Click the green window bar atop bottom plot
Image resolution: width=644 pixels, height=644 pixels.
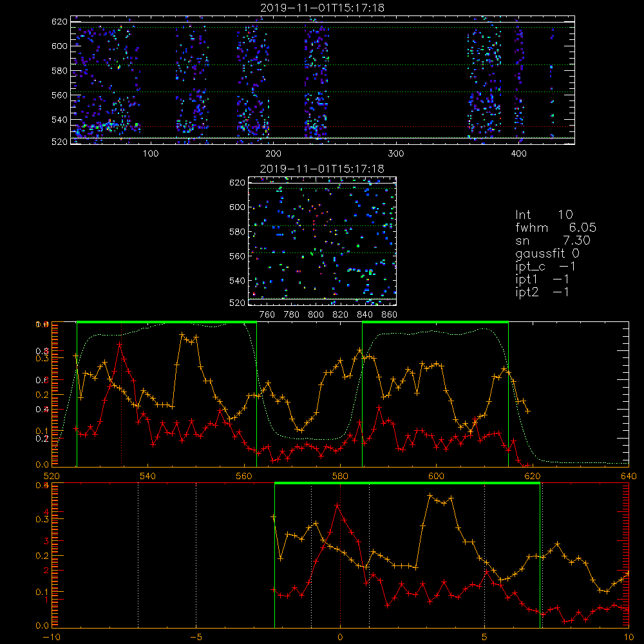(x=407, y=483)
